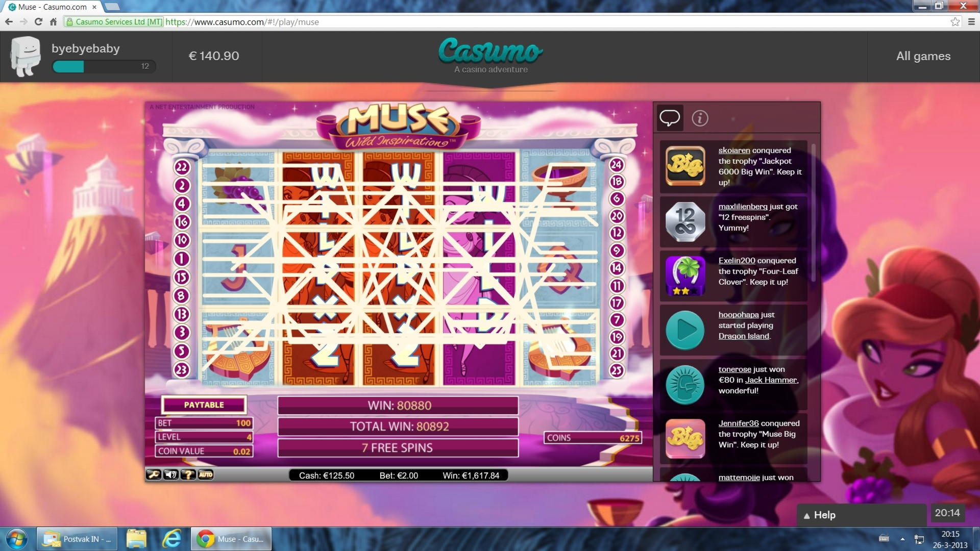The height and width of the screenshot is (551, 980).
Task: Select bet line 21 marker
Action: [x=617, y=354]
